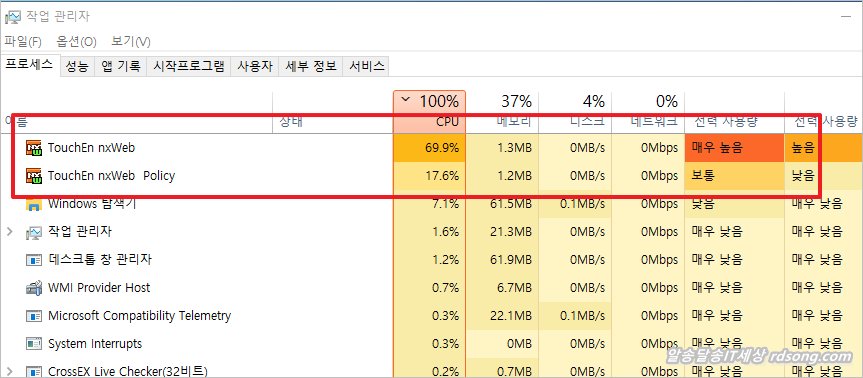Expand the CrossEX Live Checker process group

pyautogui.click(x=9, y=371)
